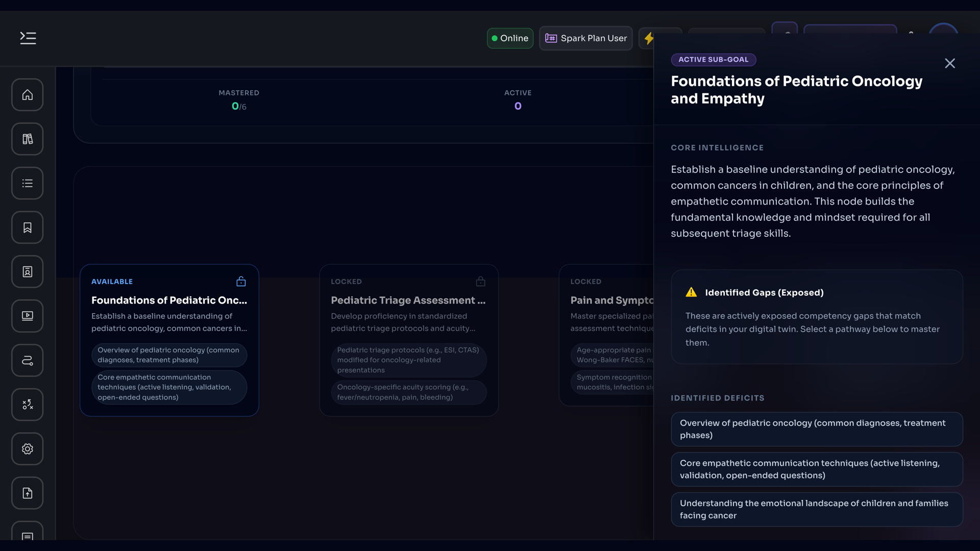Open the Home sidebar icon
The image size is (980, 551).
[x=28, y=95]
